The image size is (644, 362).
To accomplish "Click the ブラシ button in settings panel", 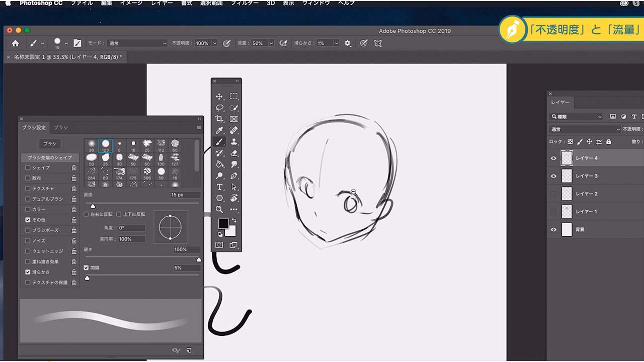I will click(x=49, y=144).
